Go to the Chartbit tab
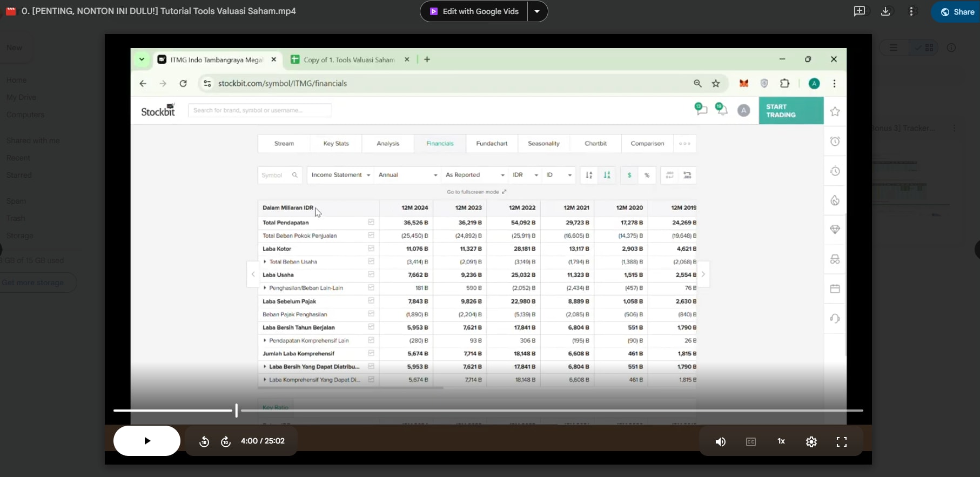Image resolution: width=980 pixels, height=477 pixels. click(x=595, y=144)
